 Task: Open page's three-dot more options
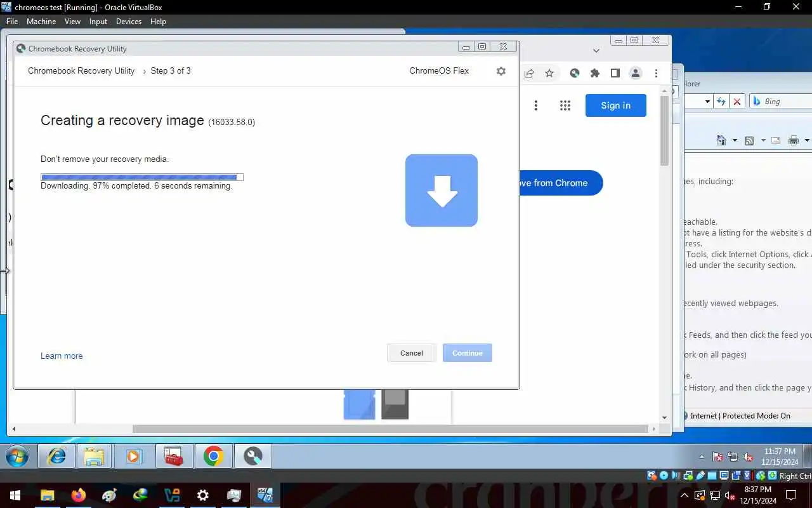pos(536,105)
